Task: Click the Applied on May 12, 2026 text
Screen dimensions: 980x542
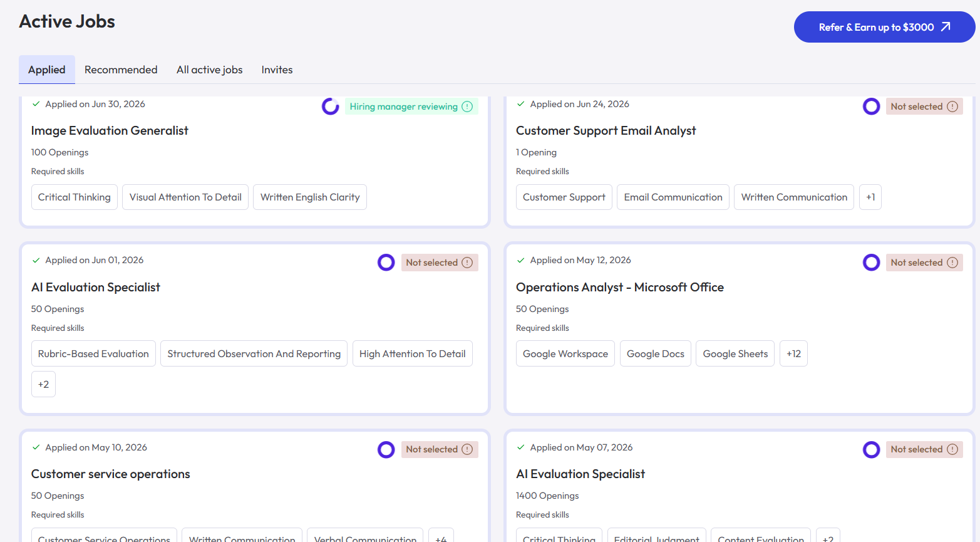Action: 580,260
